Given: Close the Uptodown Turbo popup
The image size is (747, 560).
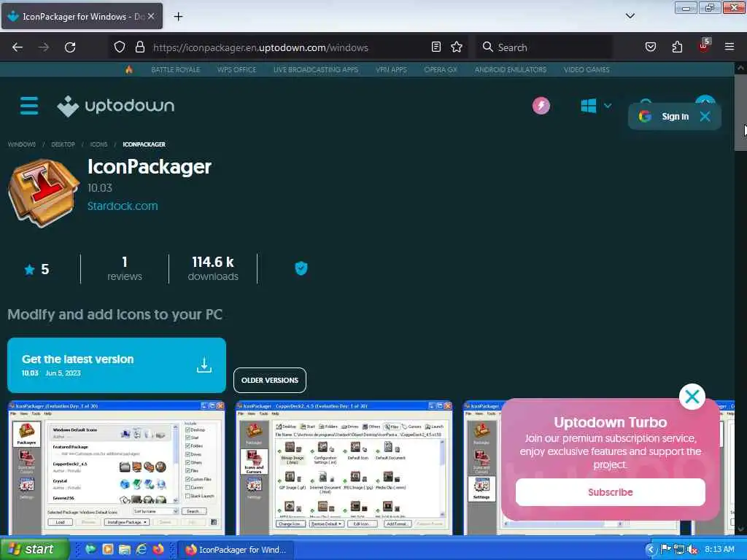Looking at the screenshot, I should (692, 397).
